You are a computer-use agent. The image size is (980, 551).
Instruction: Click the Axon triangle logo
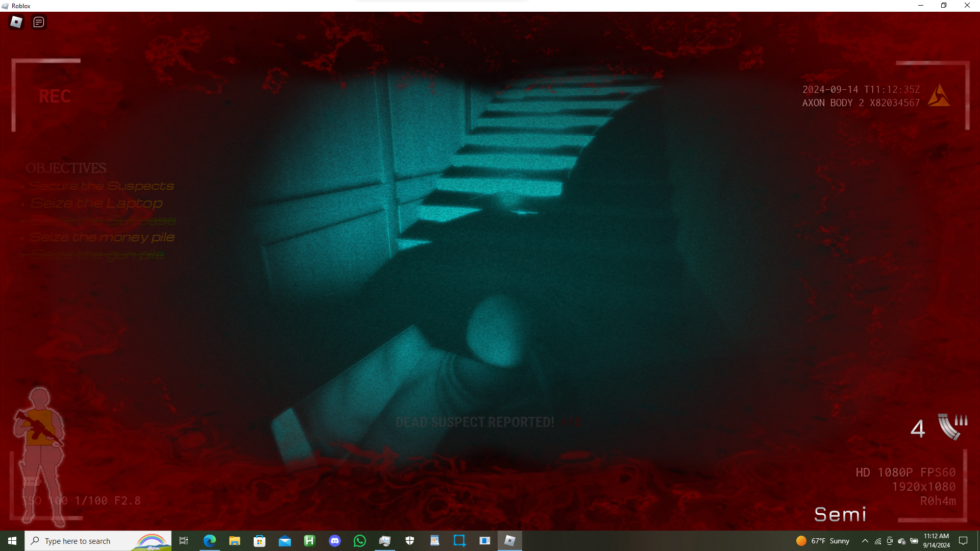pyautogui.click(x=938, y=96)
